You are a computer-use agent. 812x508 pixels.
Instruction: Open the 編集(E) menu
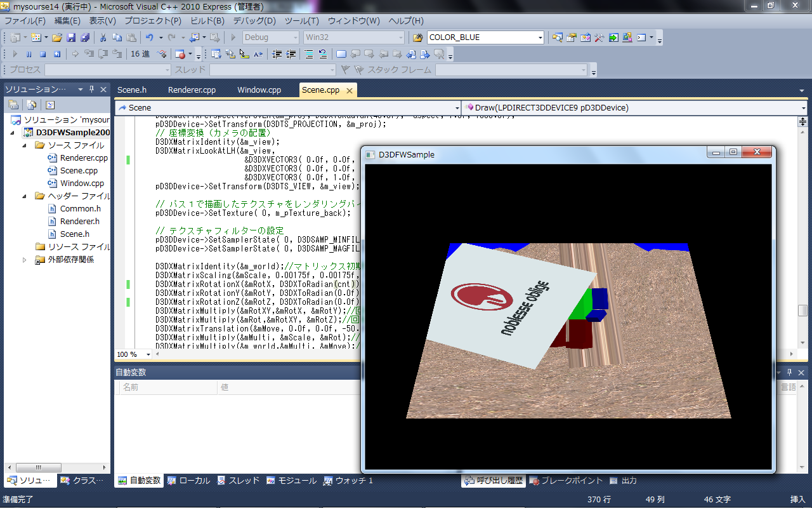tap(67, 21)
